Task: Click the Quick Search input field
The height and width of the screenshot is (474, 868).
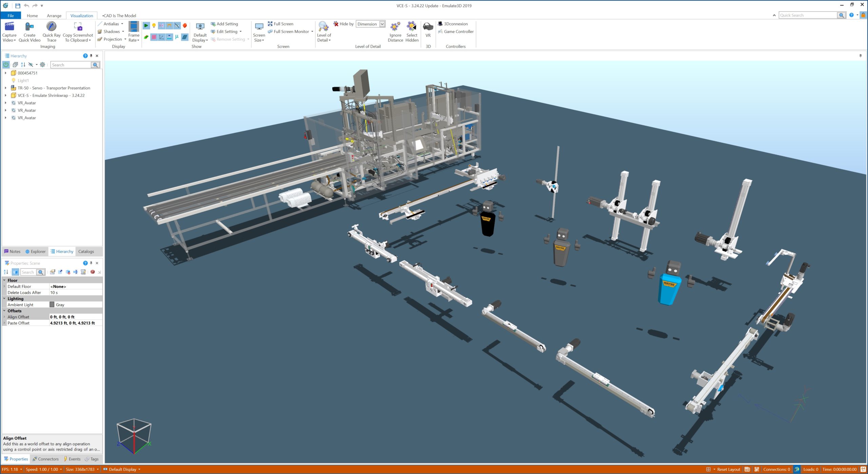Action: click(808, 15)
